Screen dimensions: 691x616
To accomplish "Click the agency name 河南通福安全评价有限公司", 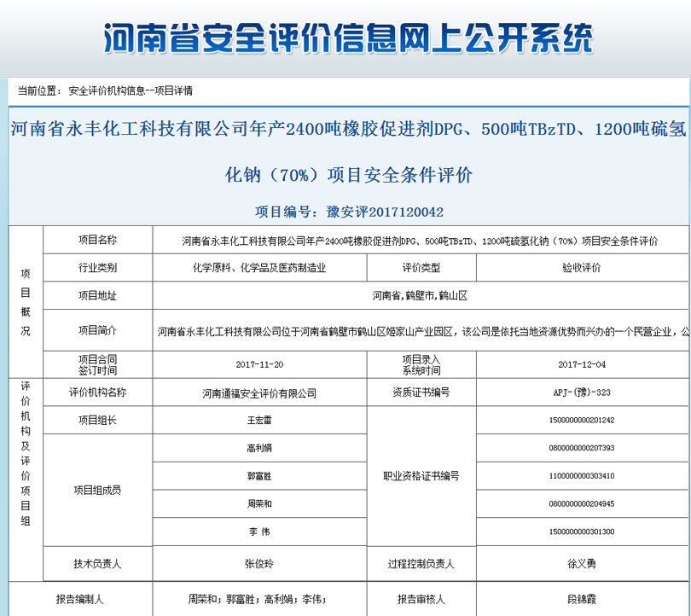I will point(259,393).
